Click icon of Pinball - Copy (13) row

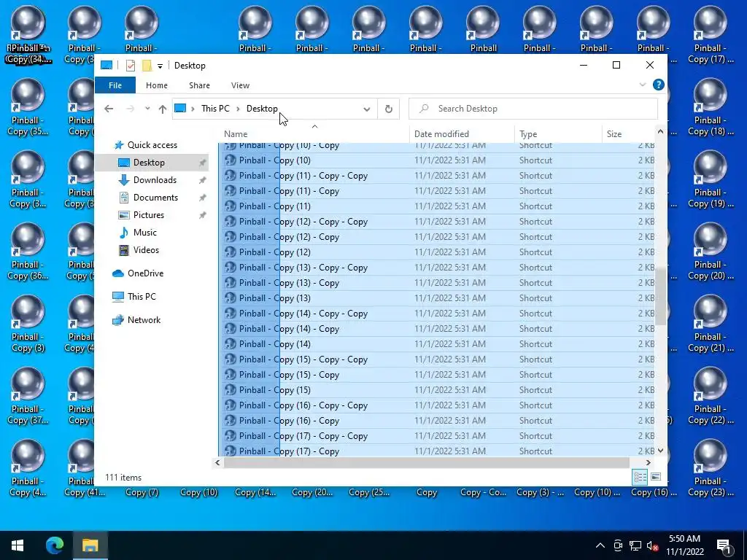point(231,298)
